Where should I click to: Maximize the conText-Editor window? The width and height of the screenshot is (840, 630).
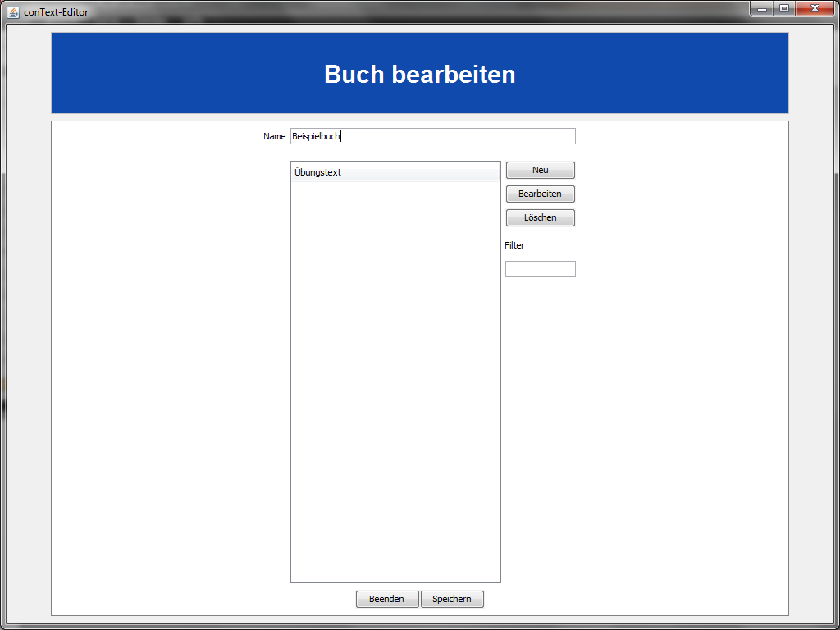point(783,9)
